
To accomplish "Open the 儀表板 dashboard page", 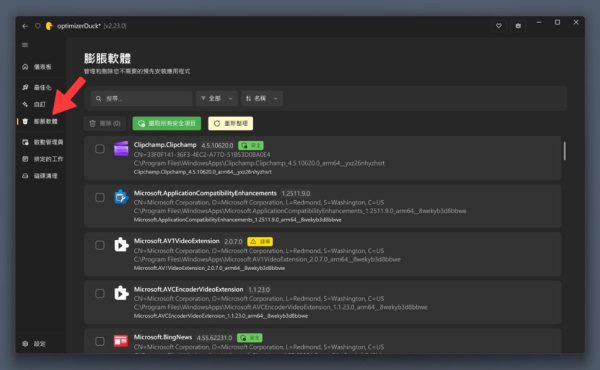I will 41,67.
